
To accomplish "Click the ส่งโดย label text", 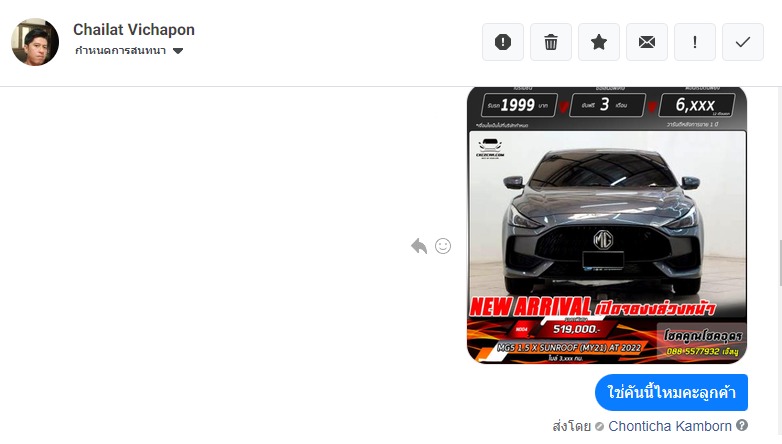I will (572, 426).
